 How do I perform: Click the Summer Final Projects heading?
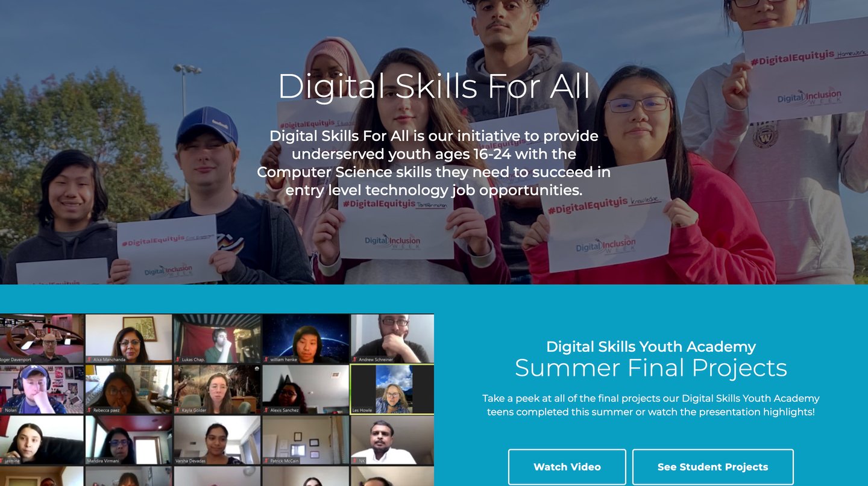(651, 368)
